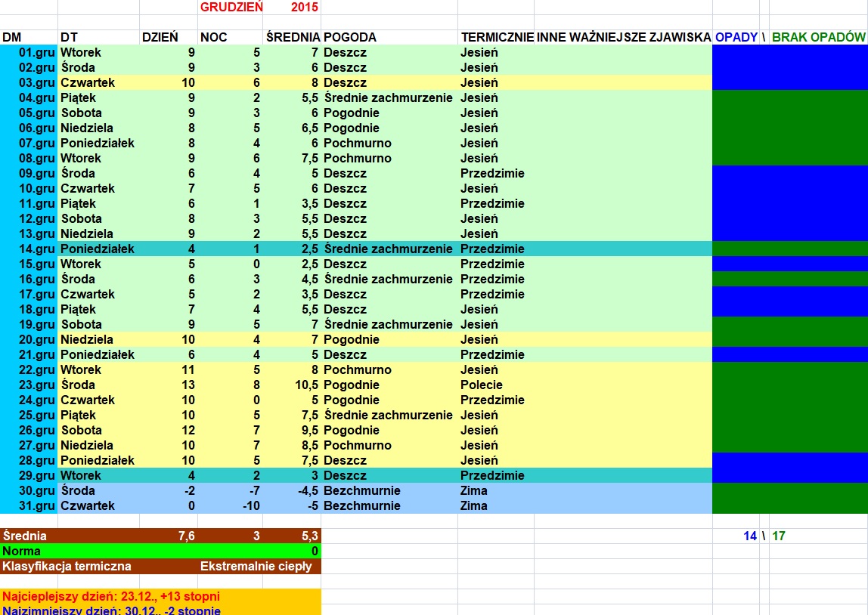The image size is (868, 615).
Task: Click the bright green Norma label cell
Action: [23, 551]
